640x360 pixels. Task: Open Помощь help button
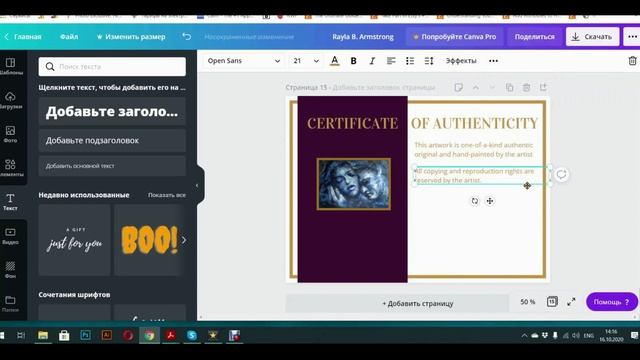pos(611,302)
